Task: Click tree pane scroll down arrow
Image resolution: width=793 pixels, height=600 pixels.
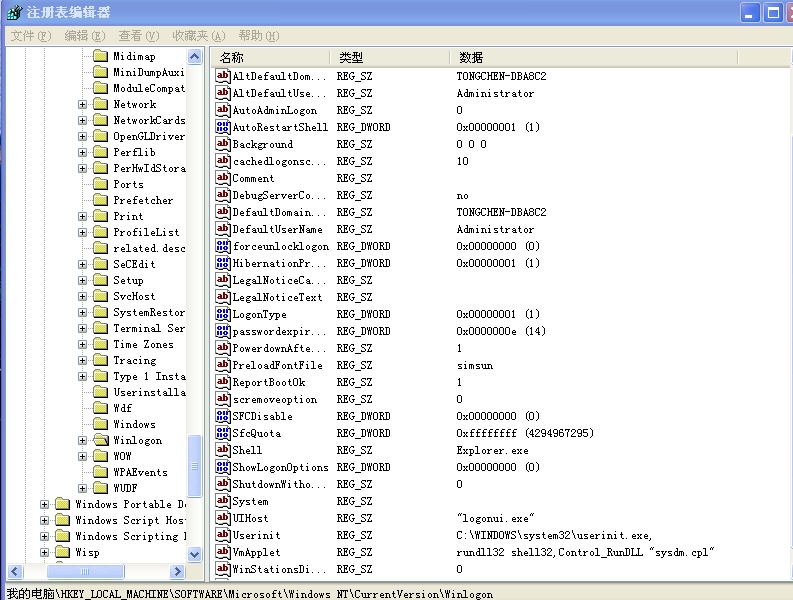Action: [x=195, y=554]
